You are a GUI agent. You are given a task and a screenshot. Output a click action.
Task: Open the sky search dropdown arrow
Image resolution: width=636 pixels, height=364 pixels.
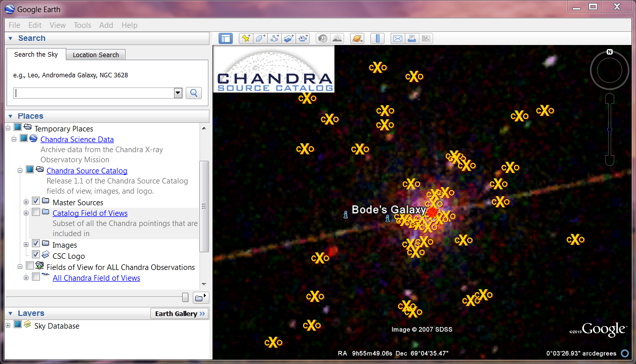coord(178,93)
